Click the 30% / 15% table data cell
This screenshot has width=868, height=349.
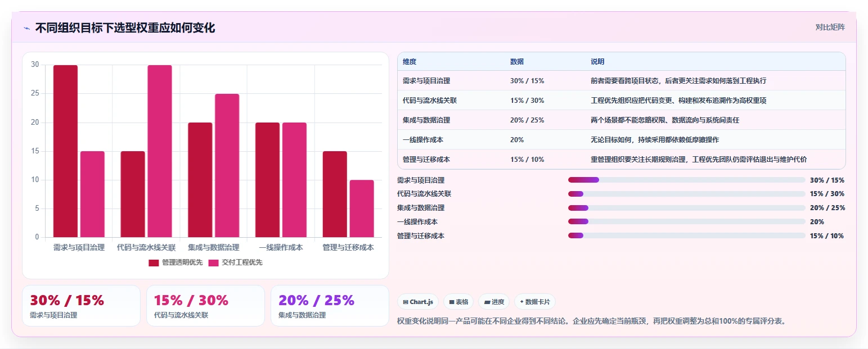527,81
